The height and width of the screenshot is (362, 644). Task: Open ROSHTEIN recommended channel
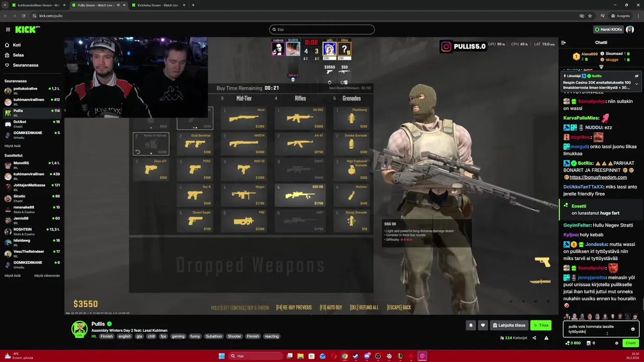pyautogui.click(x=32, y=231)
